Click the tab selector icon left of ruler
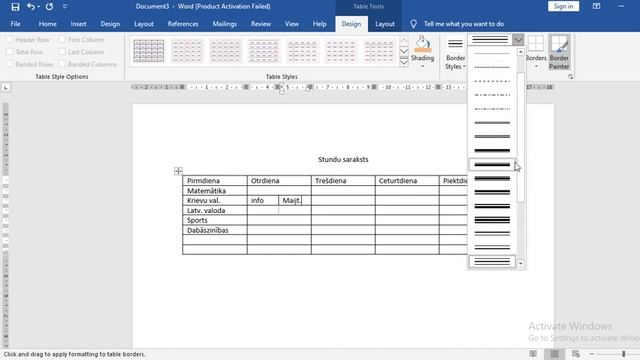Image resolution: width=640 pixels, height=360 pixels. click(6, 87)
